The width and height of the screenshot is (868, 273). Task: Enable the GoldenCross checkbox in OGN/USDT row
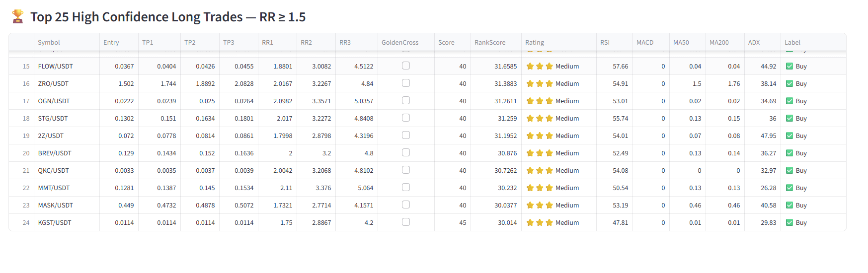tap(406, 101)
